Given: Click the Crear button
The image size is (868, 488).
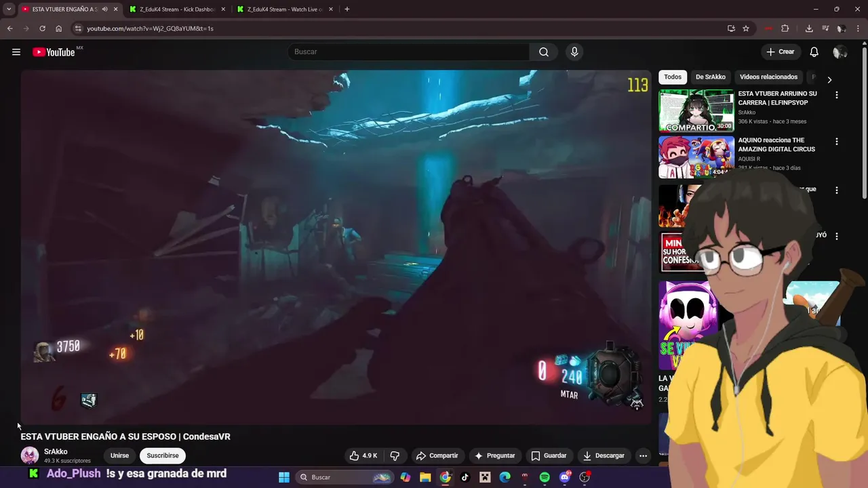Looking at the screenshot, I should point(780,52).
